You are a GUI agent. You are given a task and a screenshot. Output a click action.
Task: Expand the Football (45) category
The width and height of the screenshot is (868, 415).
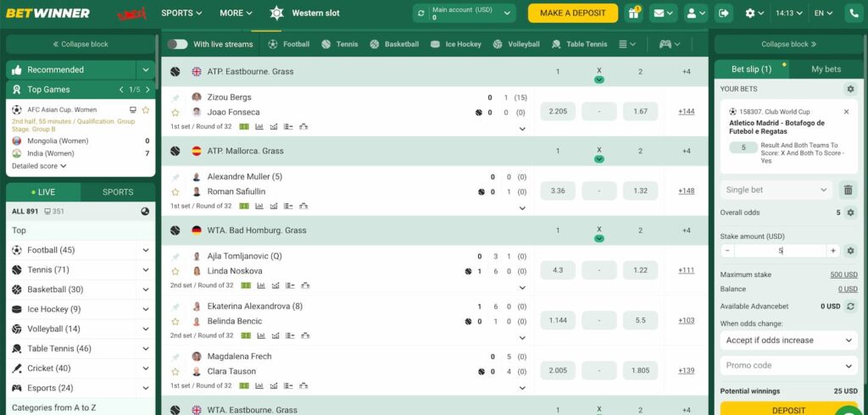pyautogui.click(x=146, y=250)
